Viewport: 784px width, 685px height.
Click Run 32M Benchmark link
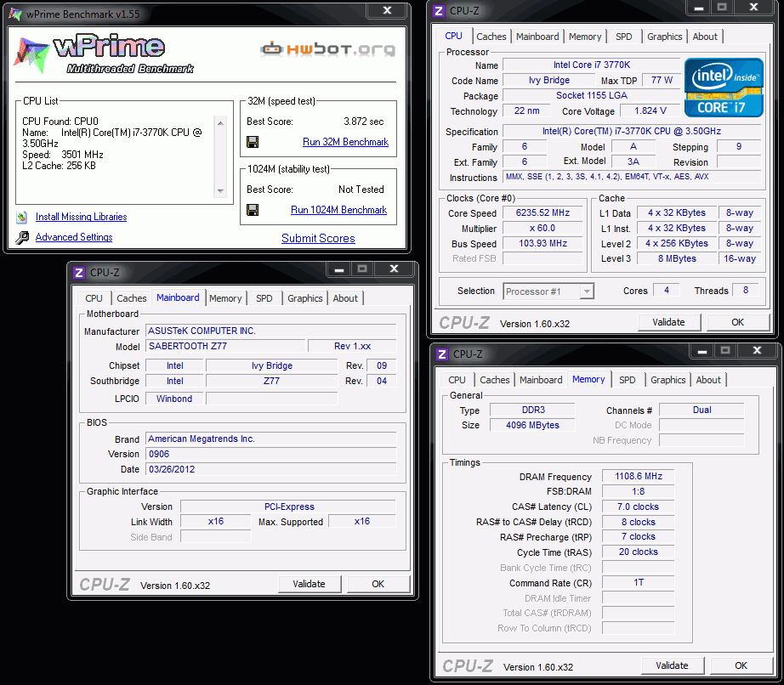click(x=345, y=142)
